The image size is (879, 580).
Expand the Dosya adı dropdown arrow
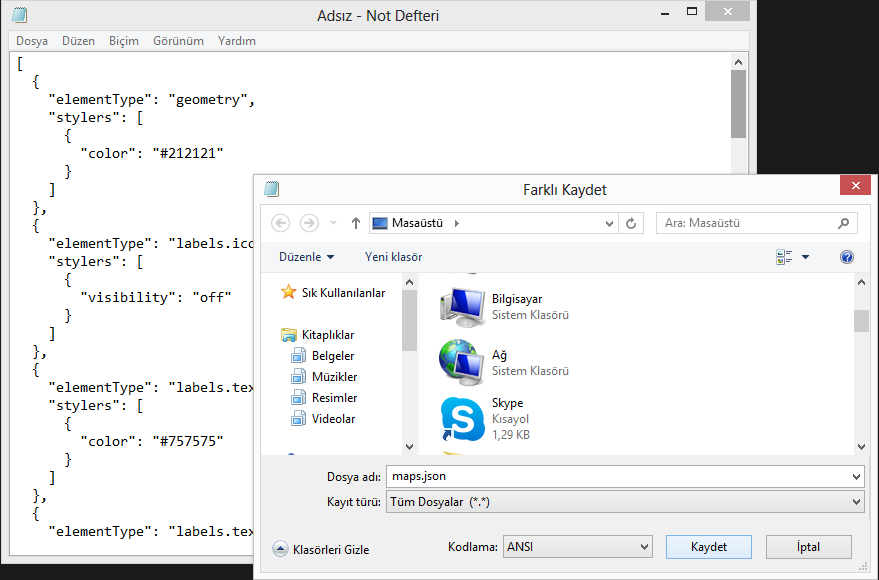pyautogui.click(x=856, y=477)
